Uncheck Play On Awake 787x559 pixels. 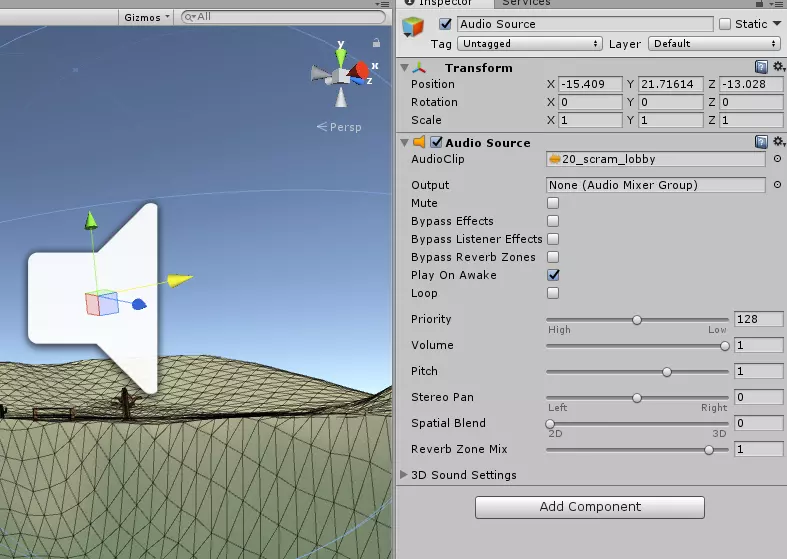point(553,275)
